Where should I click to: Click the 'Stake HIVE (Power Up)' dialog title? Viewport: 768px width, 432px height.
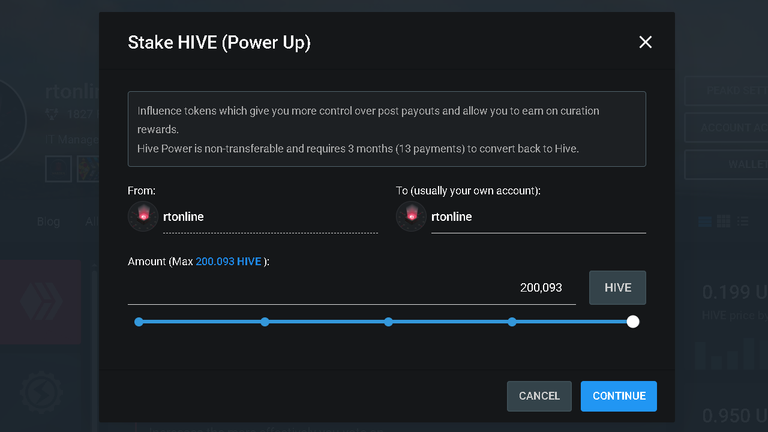pos(219,43)
